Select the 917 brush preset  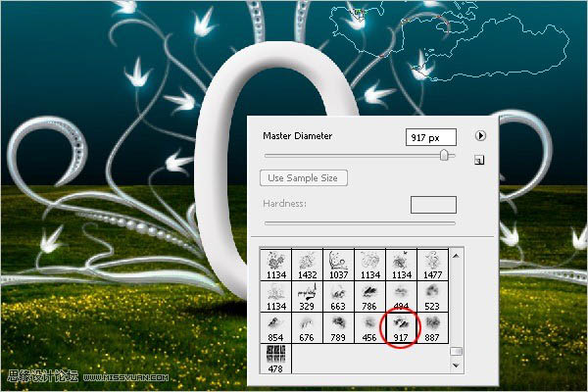pos(401,327)
